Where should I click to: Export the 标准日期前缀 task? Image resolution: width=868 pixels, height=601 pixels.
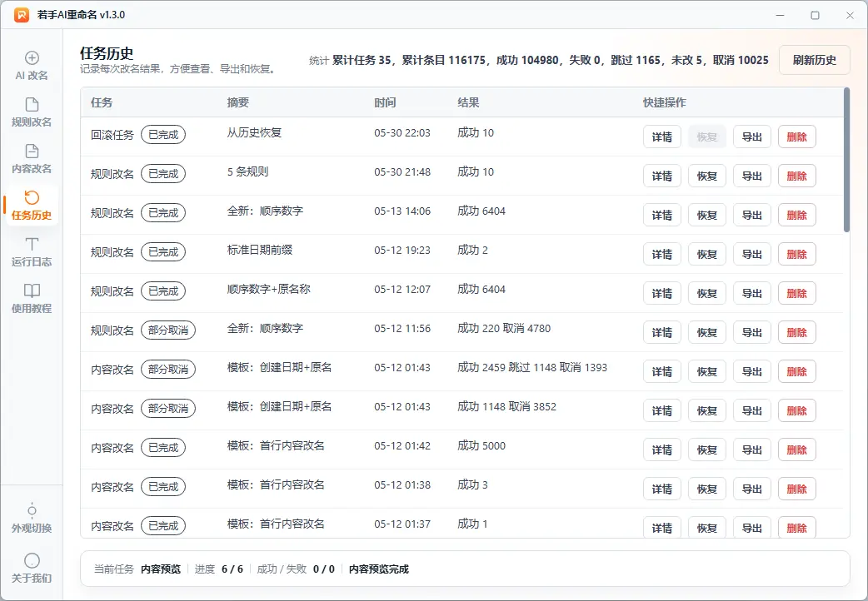pos(751,254)
